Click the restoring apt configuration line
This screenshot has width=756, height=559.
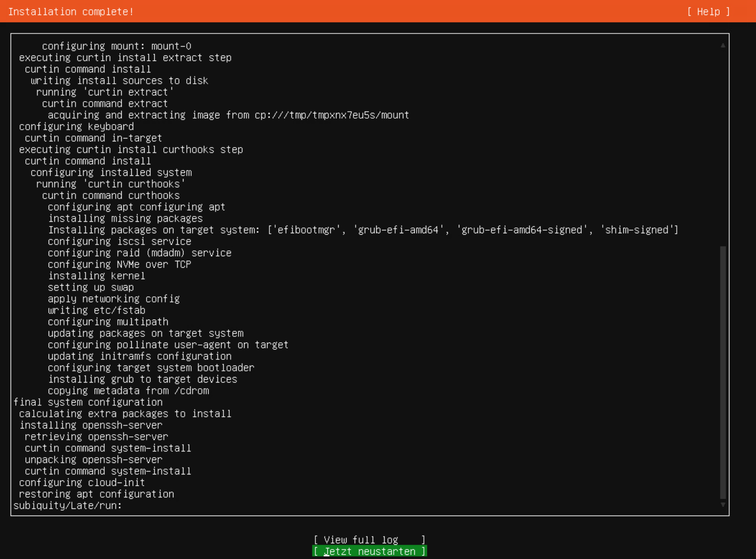pos(97,494)
